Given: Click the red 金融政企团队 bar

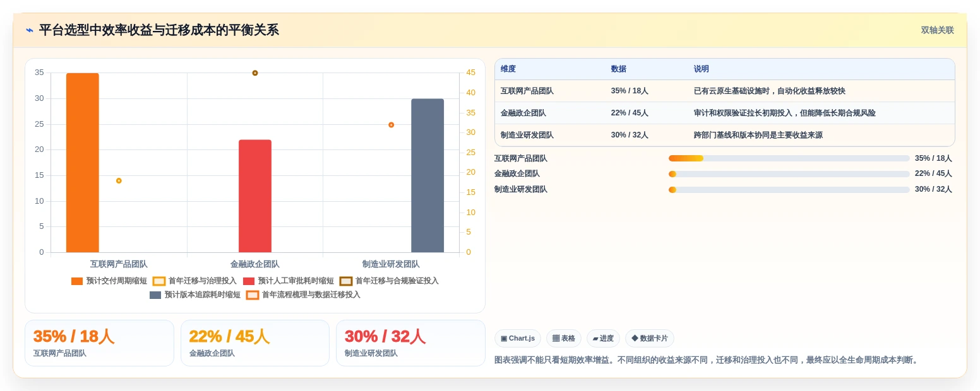Looking at the screenshot, I should pos(255,196).
